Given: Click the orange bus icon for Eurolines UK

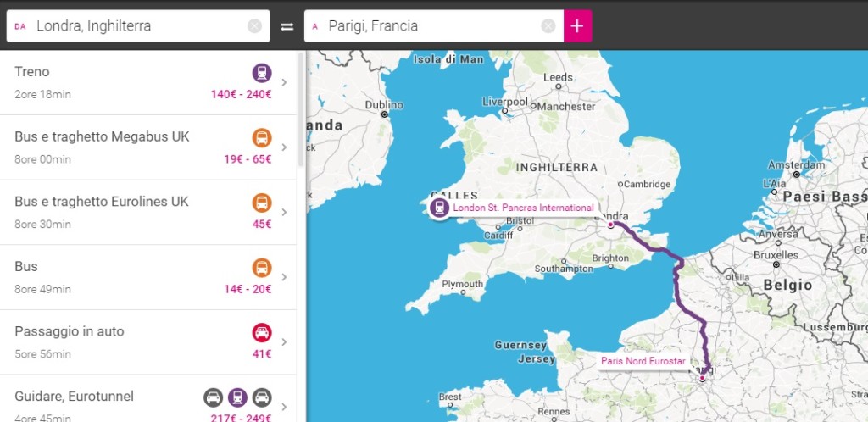Looking at the screenshot, I should (262, 203).
